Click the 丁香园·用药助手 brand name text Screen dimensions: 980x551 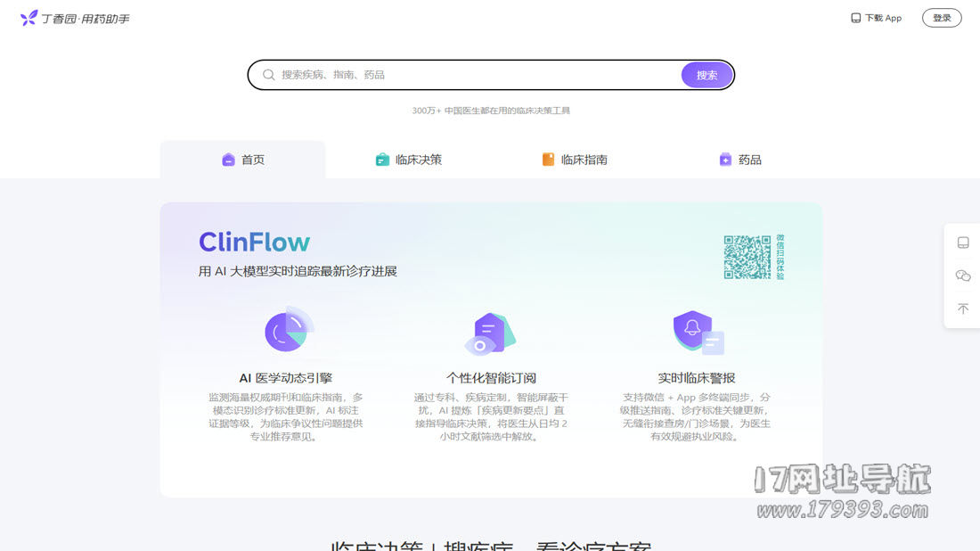86,19
